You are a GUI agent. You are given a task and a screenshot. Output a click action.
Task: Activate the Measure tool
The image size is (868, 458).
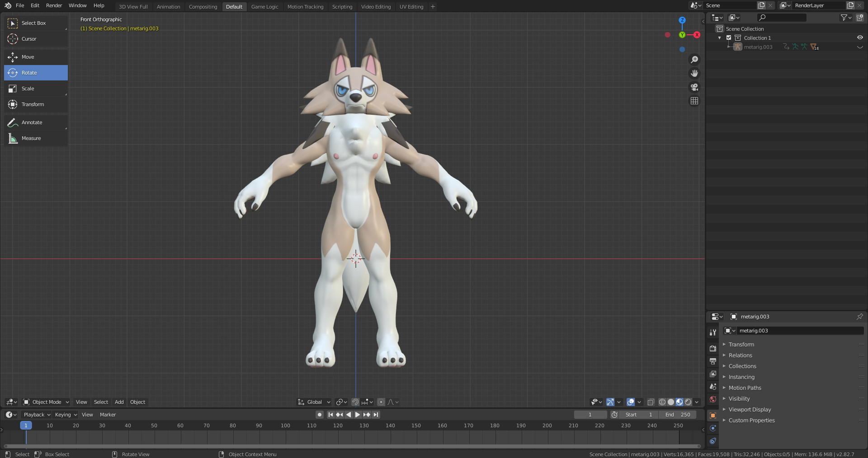coord(36,138)
